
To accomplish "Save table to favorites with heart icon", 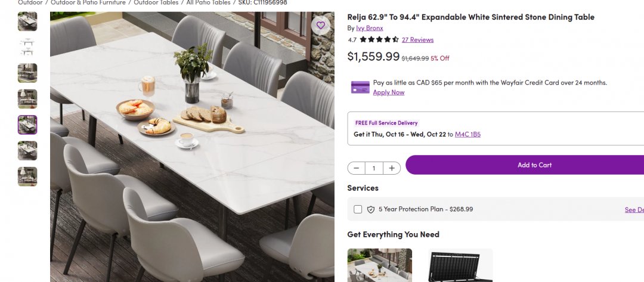I will (x=320, y=25).
